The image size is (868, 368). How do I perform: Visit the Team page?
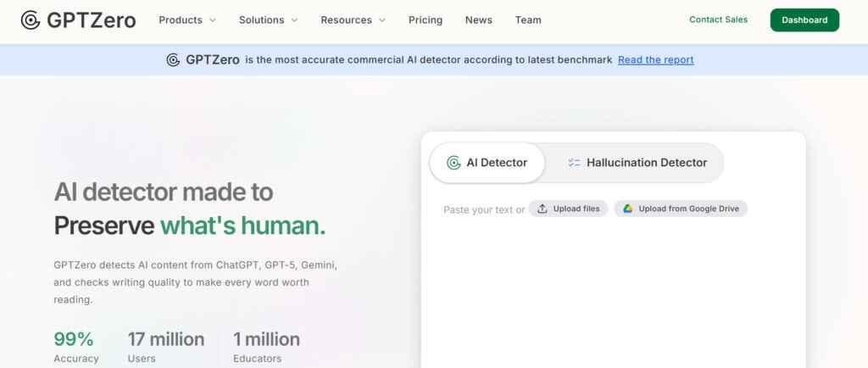(x=528, y=20)
